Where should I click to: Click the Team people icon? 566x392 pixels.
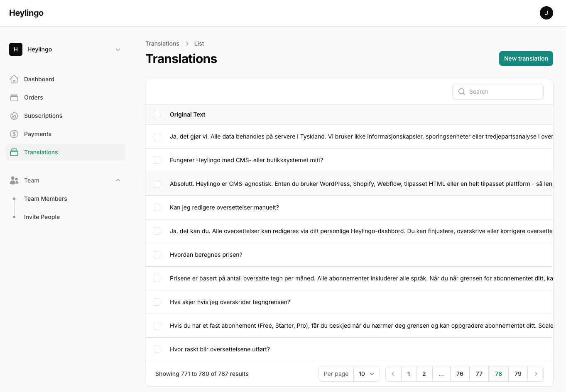tap(14, 180)
